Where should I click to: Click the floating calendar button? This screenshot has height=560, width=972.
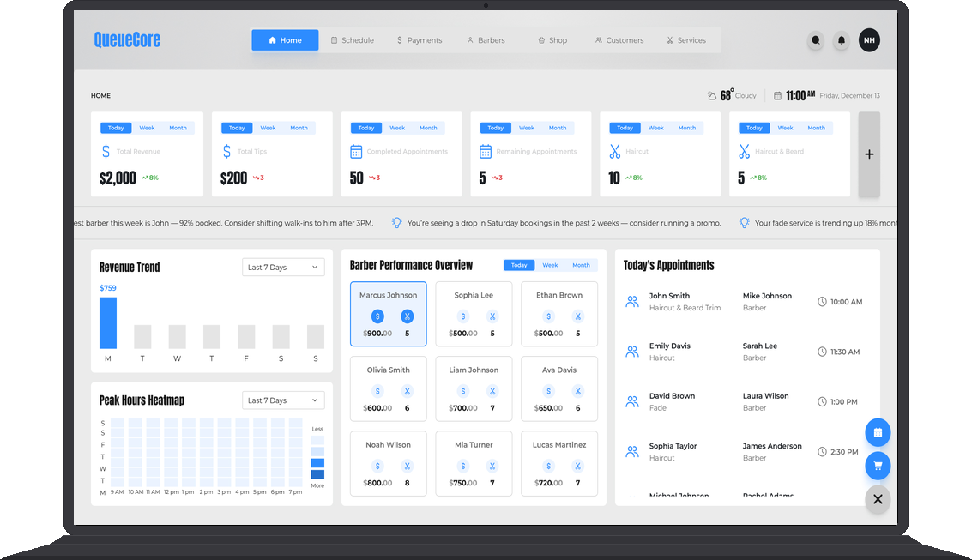(x=878, y=432)
